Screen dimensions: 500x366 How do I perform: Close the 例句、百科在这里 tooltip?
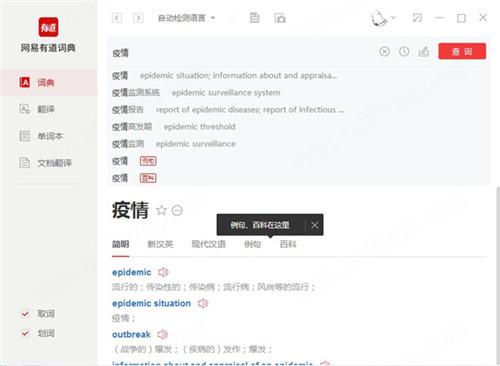point(314,225)
